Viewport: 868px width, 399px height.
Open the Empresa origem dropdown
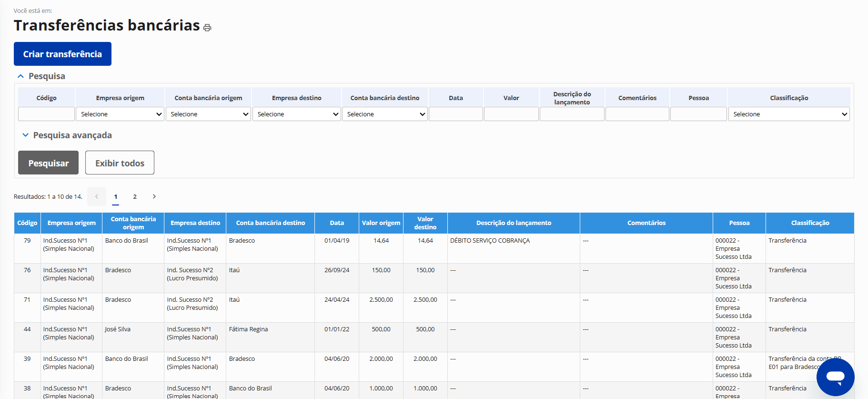120,114
